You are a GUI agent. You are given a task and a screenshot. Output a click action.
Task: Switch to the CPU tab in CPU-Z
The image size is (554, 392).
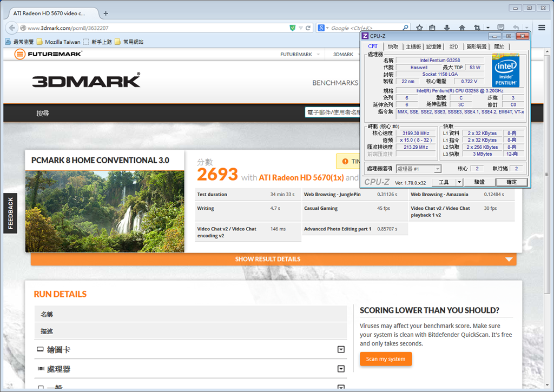[x=373, y=46]
